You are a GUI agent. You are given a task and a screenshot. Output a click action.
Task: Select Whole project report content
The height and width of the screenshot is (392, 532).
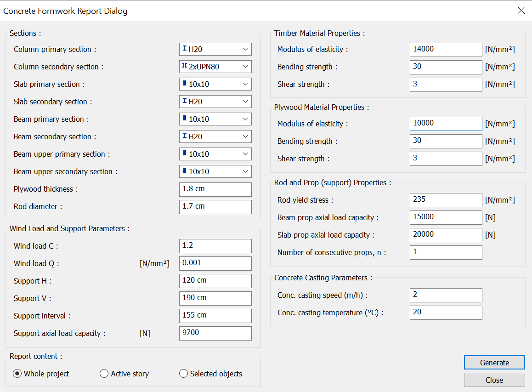17,374
